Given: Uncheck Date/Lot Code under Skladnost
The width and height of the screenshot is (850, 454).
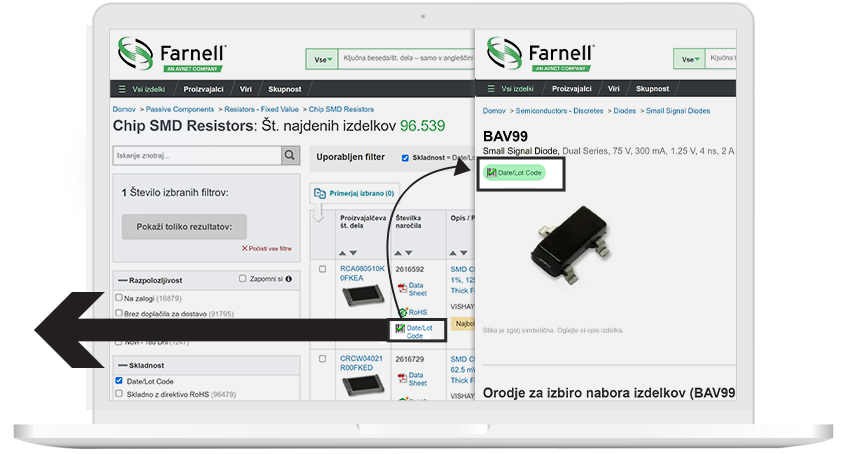Looking at the screenshot, I should 119,380.
